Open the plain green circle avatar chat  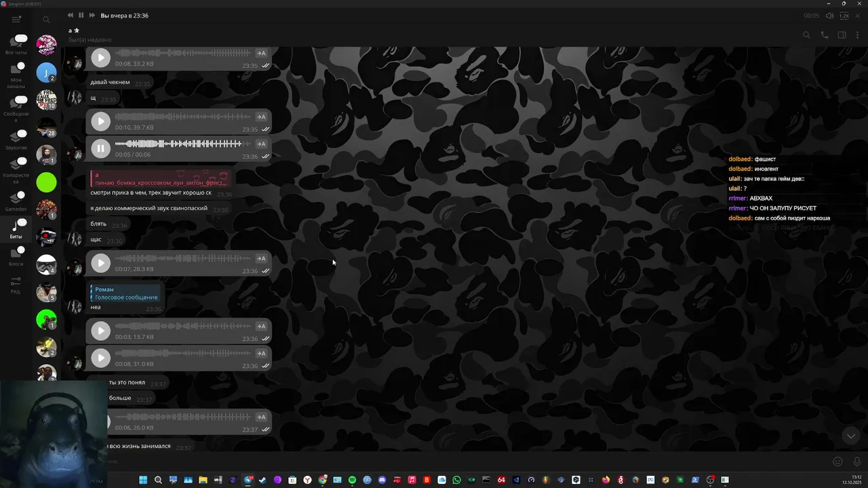(x=46, y=182)
